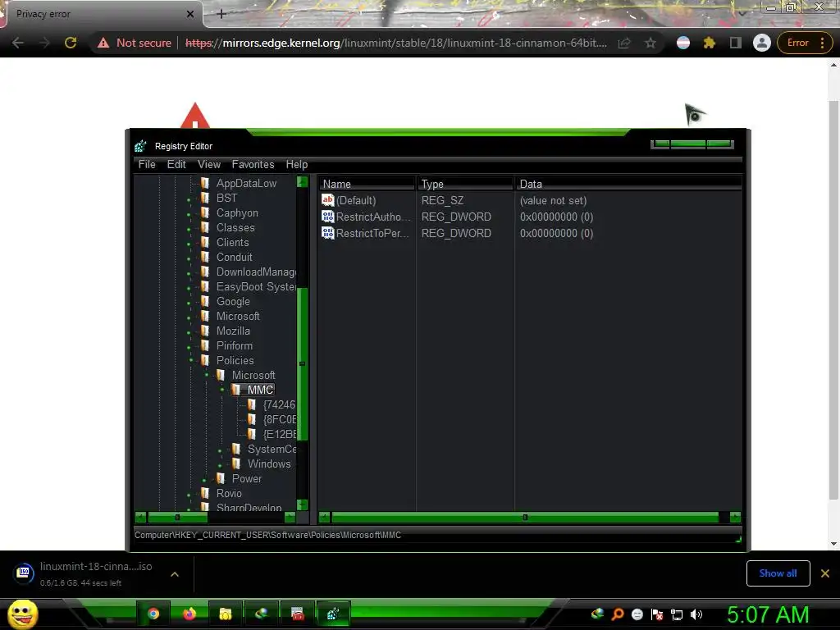This screenshot has width=840, height=630.
Task: Open the View menu in Registry Editor
Action: 209,164
